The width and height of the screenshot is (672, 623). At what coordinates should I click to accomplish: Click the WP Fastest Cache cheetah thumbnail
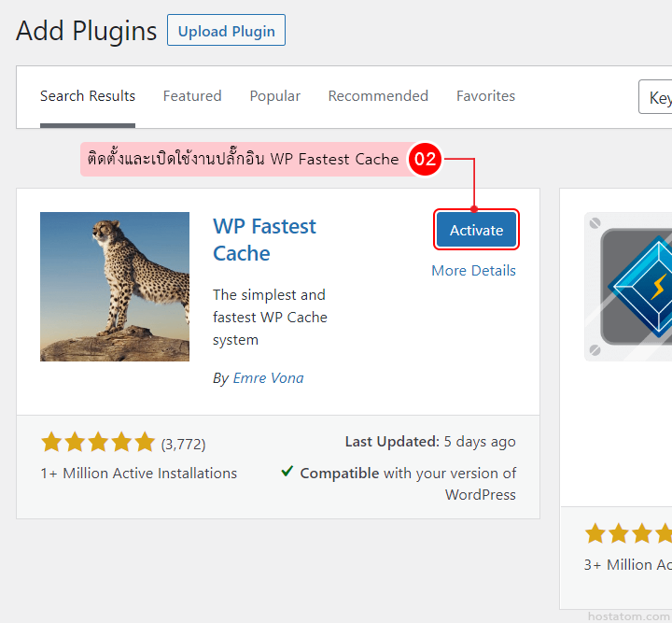tap(114, 287)
